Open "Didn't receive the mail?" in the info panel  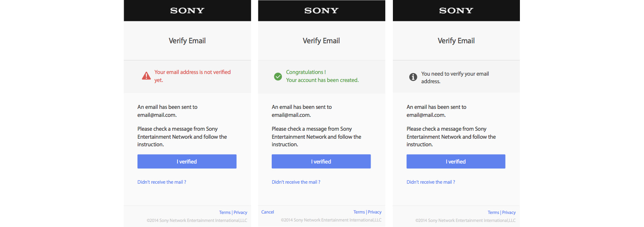(430, 182)
